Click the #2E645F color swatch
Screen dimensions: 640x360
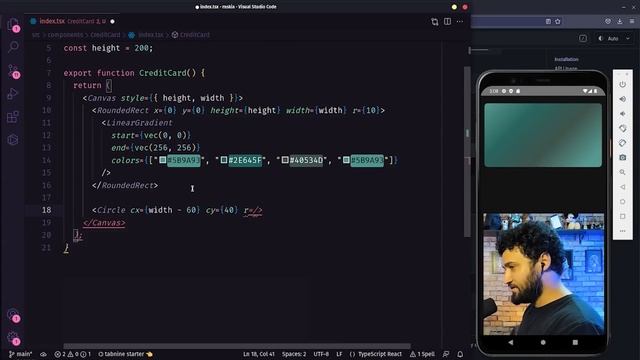pos(224,160)
